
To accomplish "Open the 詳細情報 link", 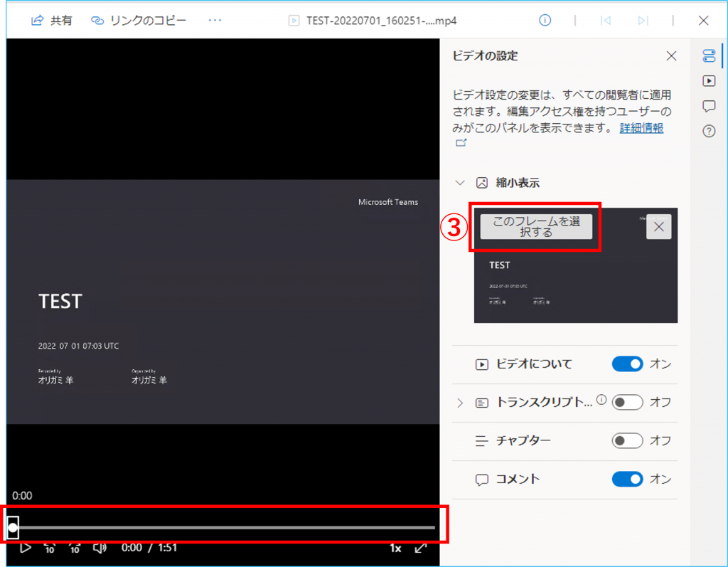I will coord(641,128).
